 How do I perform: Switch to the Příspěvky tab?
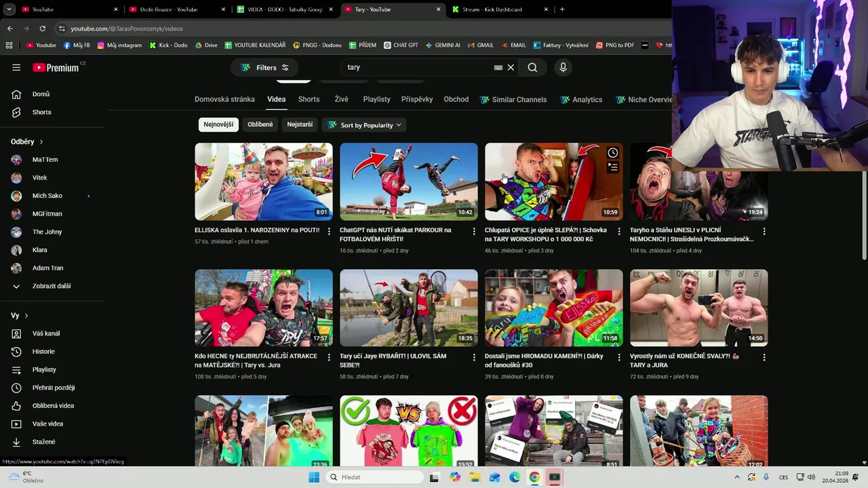click(x=417, y=99)
